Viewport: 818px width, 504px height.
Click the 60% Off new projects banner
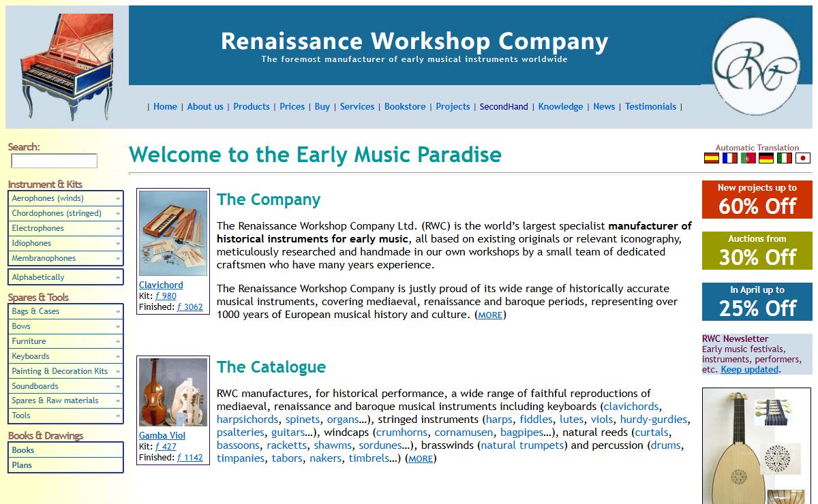(x=757, y=200)
